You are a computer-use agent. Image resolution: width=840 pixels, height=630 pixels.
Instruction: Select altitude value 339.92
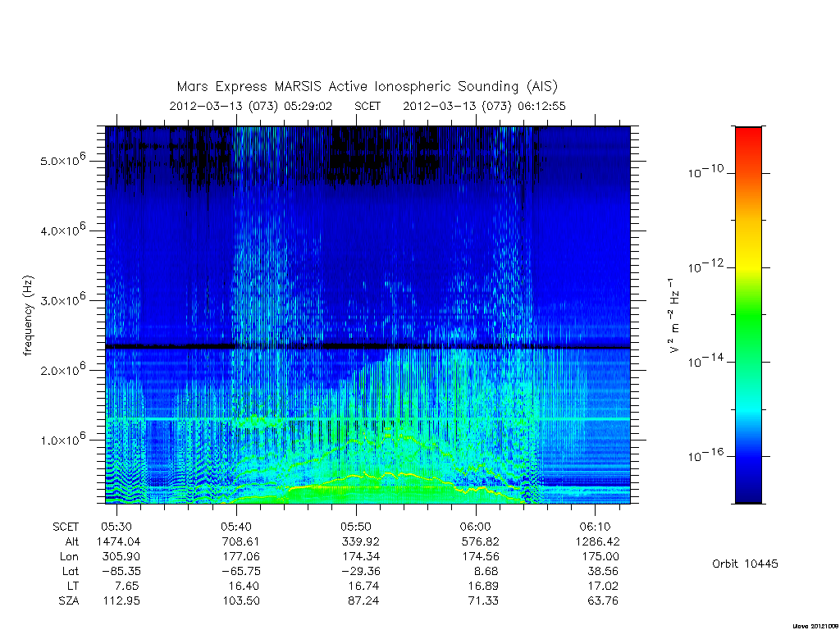pyautogui.click(x=361, y=541)
